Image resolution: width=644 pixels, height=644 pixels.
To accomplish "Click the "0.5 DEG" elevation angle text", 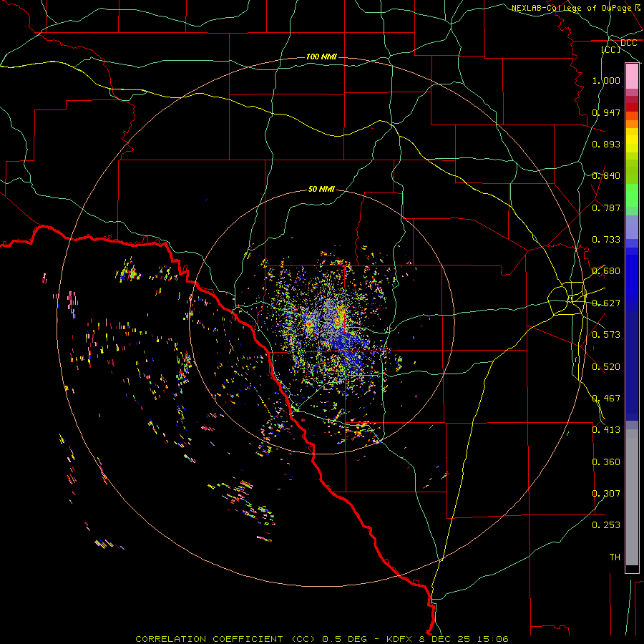I will (x=345, y=639).
